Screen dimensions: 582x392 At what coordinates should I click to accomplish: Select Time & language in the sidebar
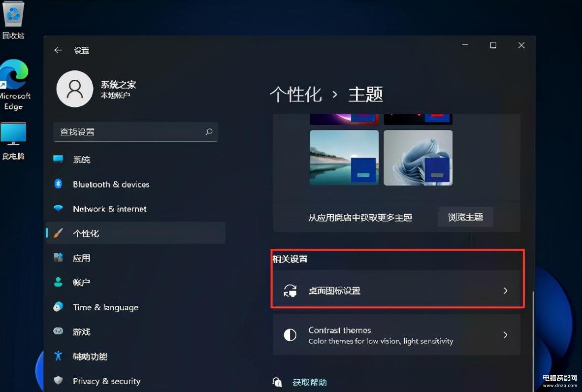click(135, 307)
